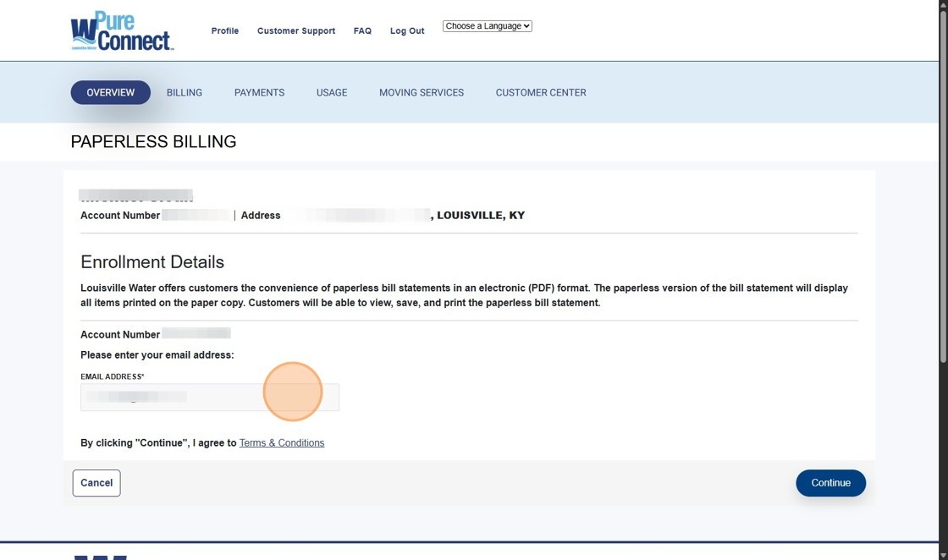The height and width of the screenshot is (560, 948).
Task: View the Usage tab
Action: tap(332, 92)
